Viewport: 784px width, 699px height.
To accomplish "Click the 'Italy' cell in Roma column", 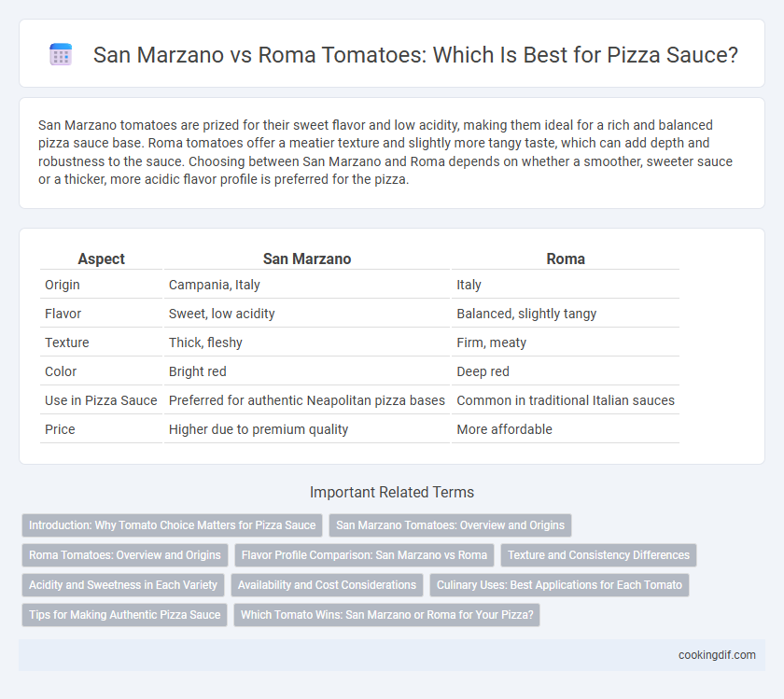I will [x=566, y=285].
